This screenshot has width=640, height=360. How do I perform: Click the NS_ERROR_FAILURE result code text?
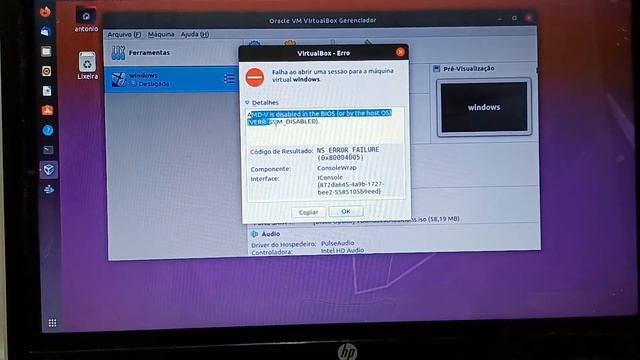click(348, 153)
